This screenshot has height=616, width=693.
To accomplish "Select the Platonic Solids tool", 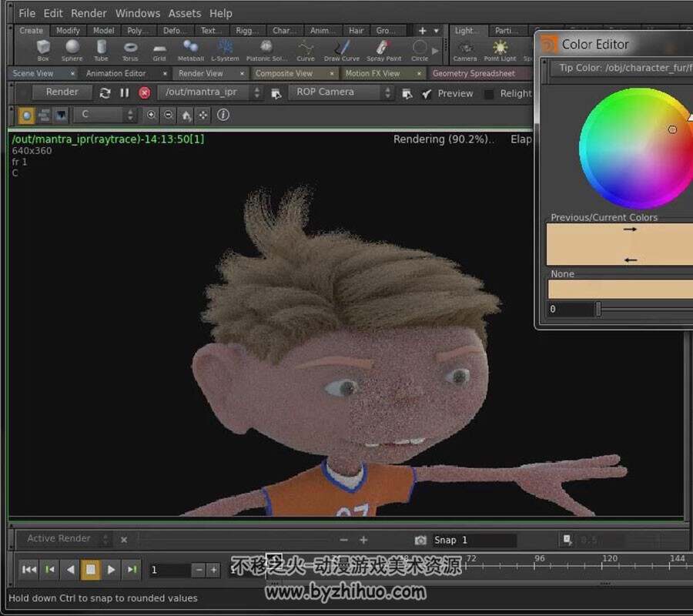I will (265, 50).
